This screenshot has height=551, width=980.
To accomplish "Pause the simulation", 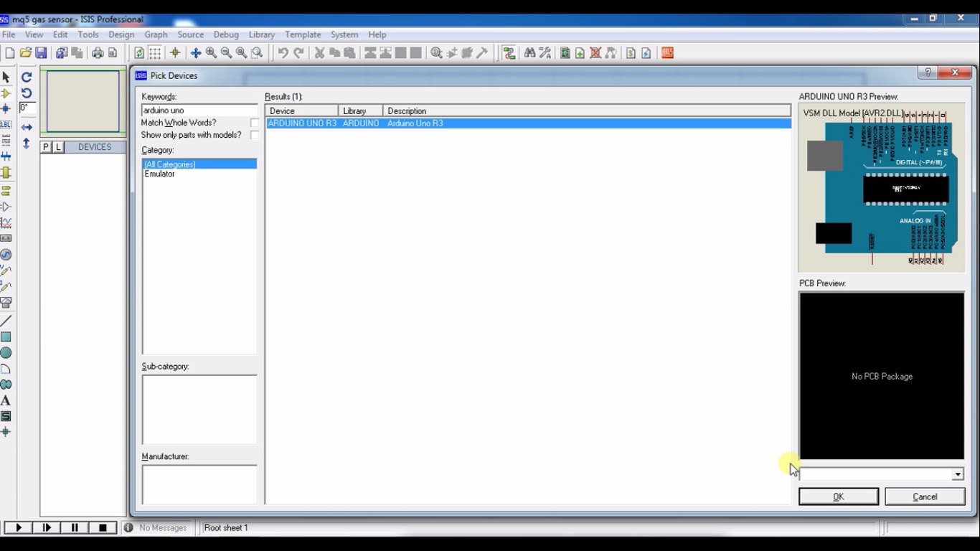I will (75, 527).
